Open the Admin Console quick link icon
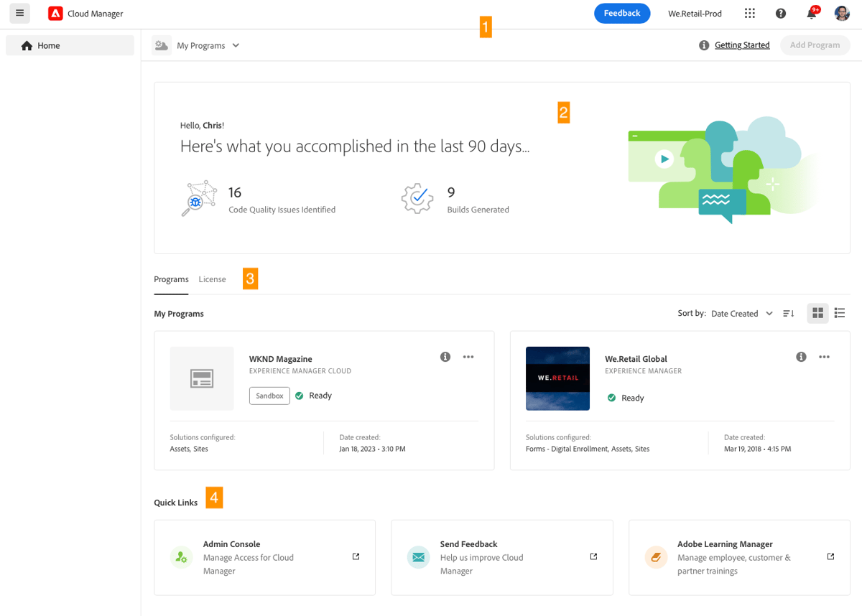Viewport: 862px width, 616px height. tap(181, 557)
